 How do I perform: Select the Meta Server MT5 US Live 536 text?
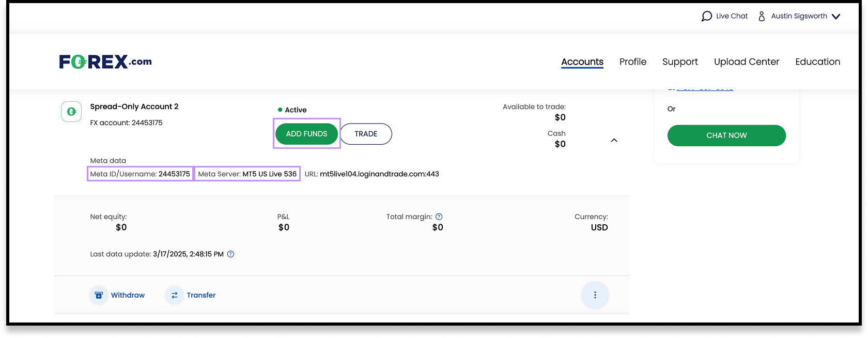[247, 174]
